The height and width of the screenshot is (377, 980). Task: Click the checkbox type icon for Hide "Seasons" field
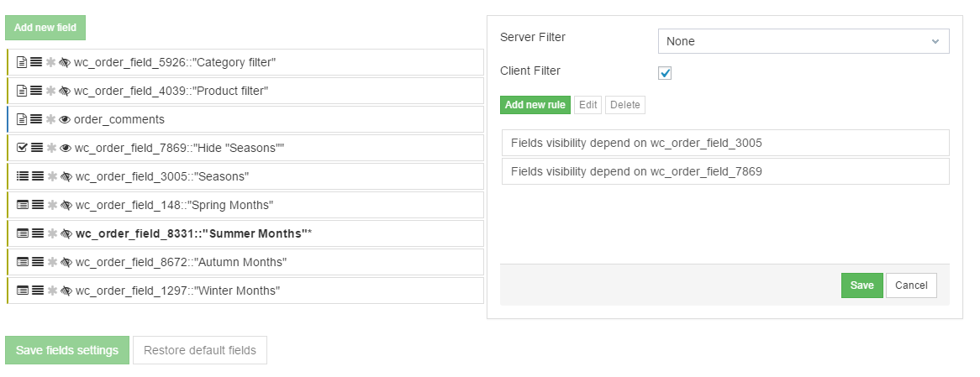tap(23, 148)
